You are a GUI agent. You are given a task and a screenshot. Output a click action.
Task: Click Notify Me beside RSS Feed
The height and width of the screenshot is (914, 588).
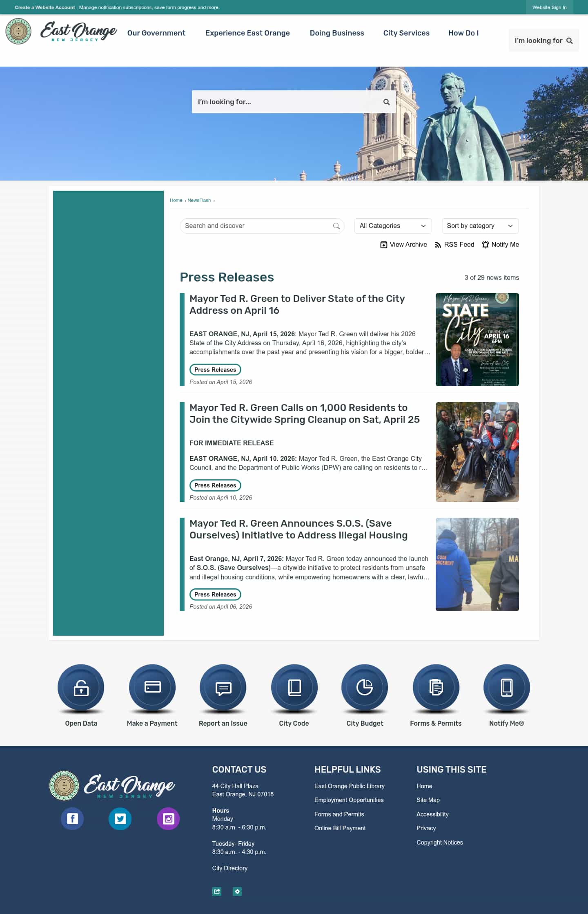(500, 244)
